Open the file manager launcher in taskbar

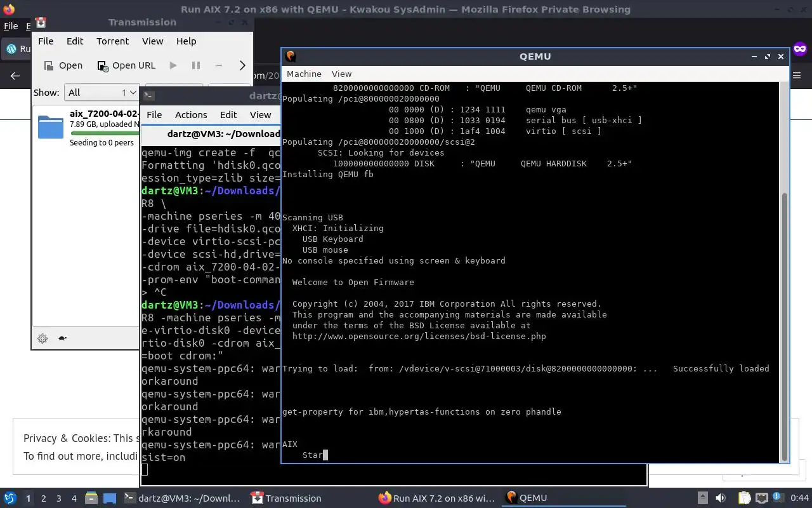click(91, 498)
